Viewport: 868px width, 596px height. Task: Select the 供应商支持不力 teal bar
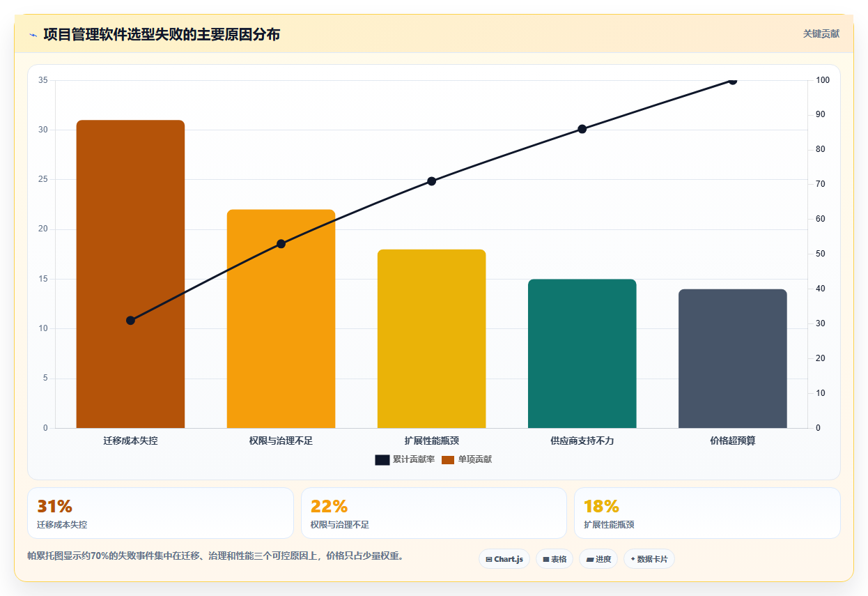point(582,353)
